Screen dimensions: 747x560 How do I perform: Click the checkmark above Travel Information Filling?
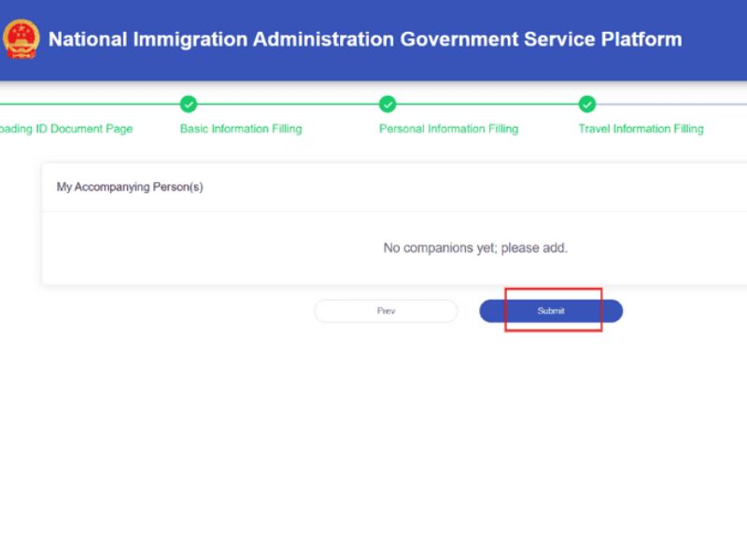click(x=587, y=104)
